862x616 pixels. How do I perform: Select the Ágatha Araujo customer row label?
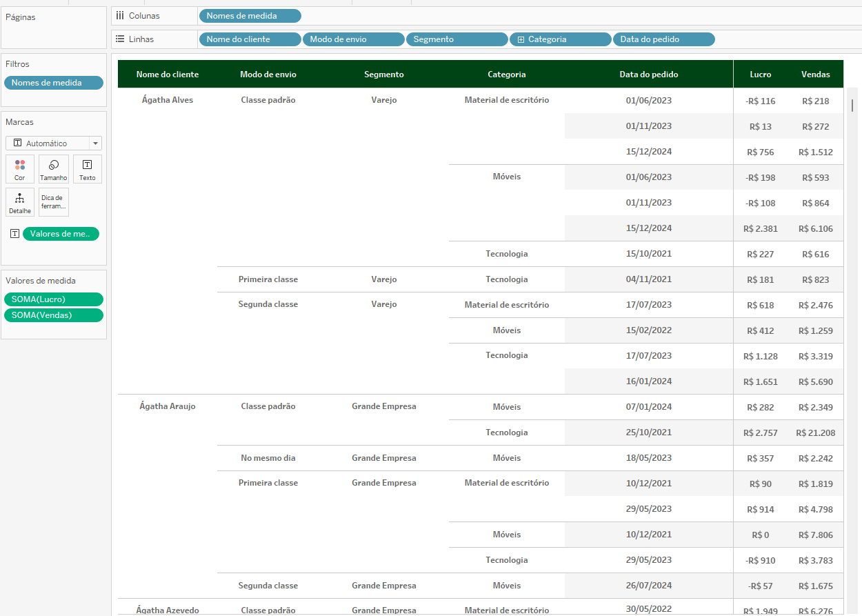point(167,406)
